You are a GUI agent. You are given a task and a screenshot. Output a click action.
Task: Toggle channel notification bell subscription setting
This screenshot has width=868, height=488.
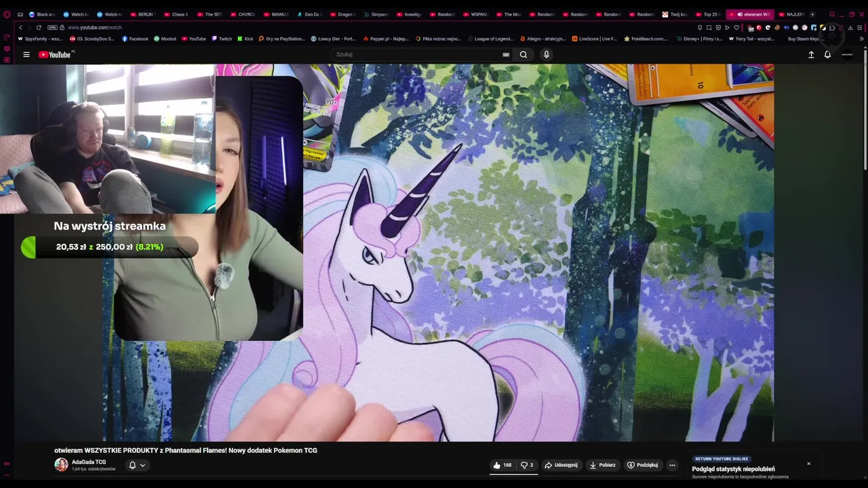pos(132,465)
